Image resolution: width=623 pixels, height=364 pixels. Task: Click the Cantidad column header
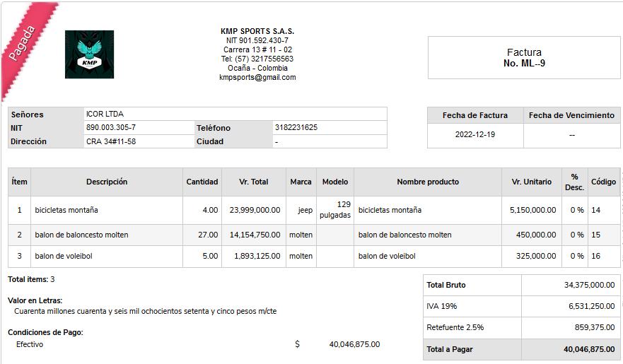(202, 182)
